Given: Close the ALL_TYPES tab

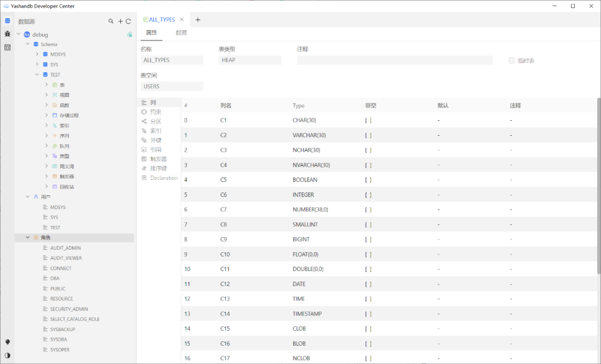Looking at the screenshot, I should tap(181, 19).
